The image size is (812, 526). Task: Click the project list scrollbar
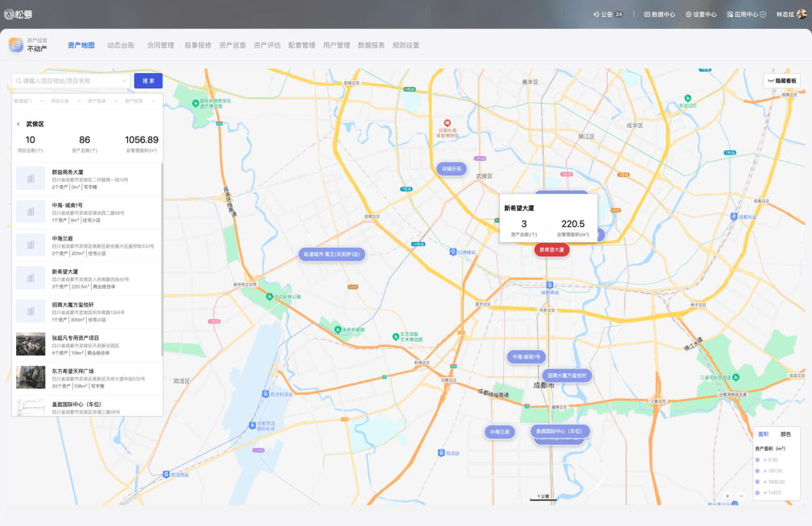pyautogui.click(x=162, y=259)
